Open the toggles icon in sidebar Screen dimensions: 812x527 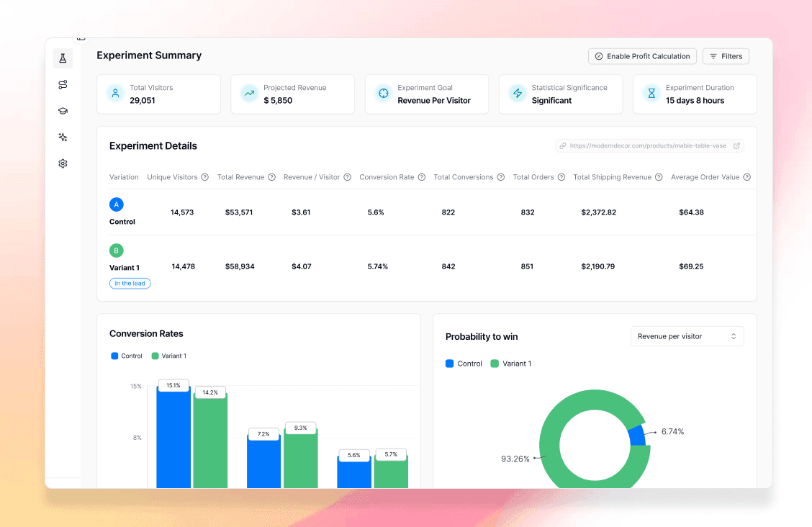[x=63, y=85]
